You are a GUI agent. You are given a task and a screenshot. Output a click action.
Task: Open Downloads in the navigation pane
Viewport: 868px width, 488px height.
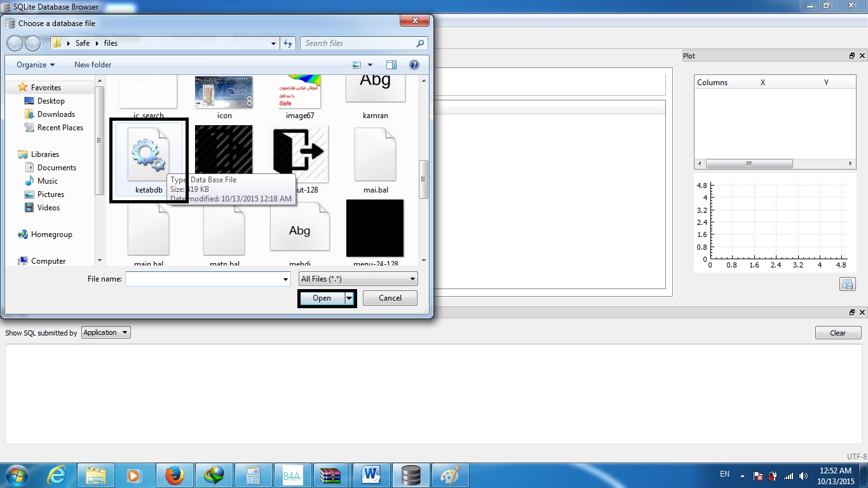[56, 114]
